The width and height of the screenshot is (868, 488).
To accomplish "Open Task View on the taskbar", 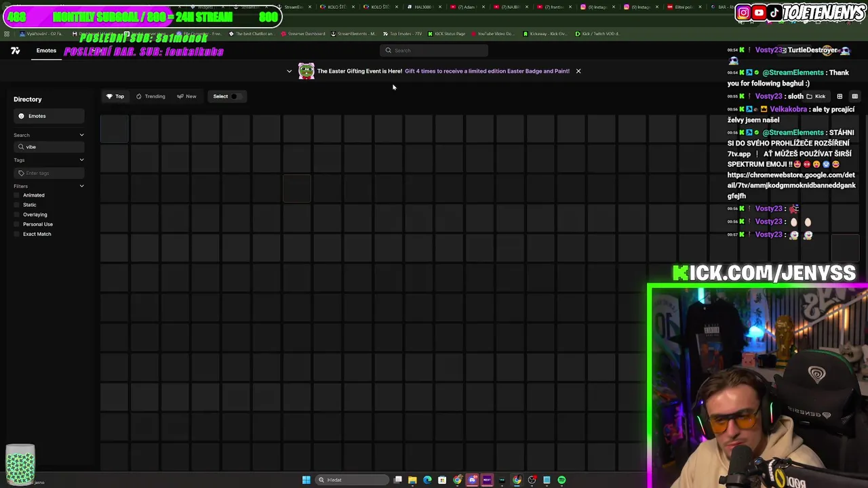I will (398, 480).
